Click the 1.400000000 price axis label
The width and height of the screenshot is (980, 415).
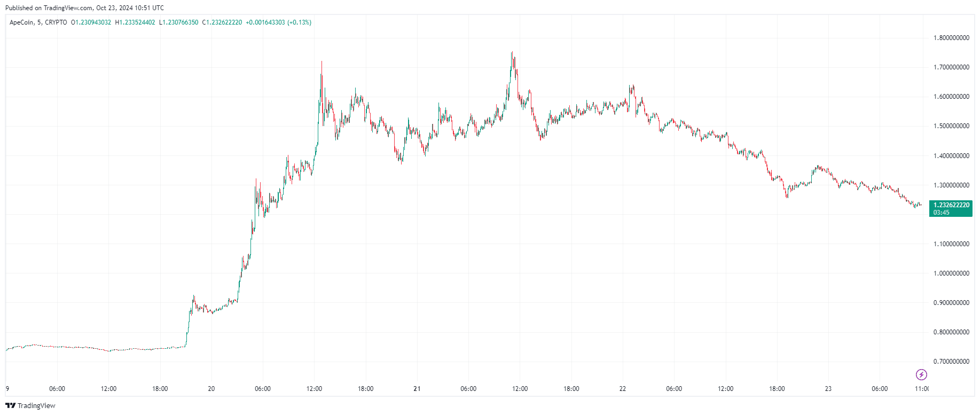[951, 156]
